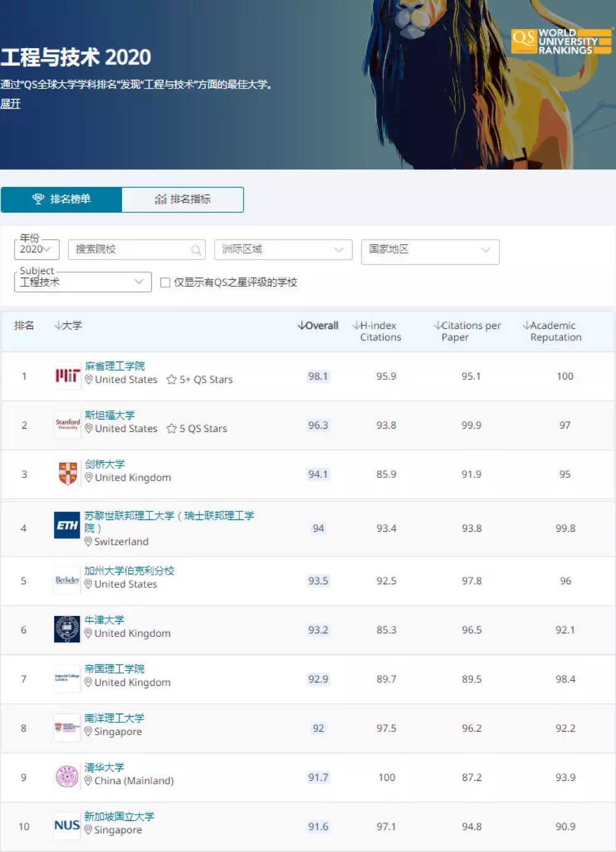Image resolution: width=616 pixels, height=852 pixels.
Task: Click the H-index value 97.5
Action: 386,728
